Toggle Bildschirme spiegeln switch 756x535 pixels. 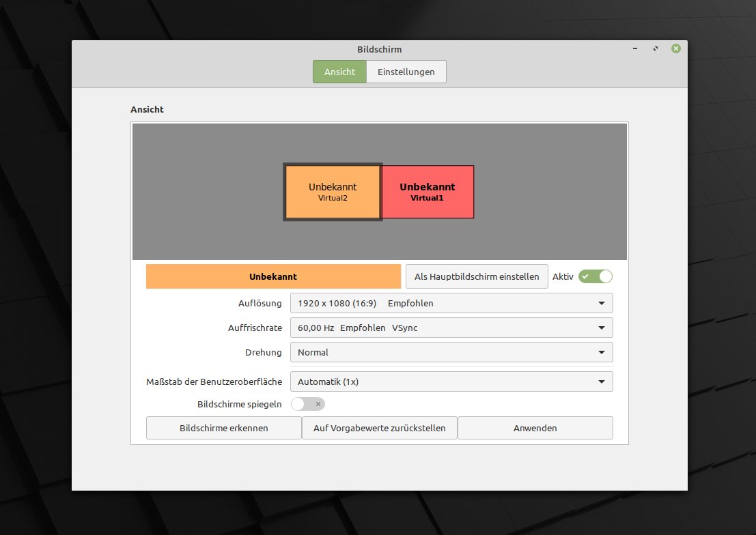pos(308,404)
